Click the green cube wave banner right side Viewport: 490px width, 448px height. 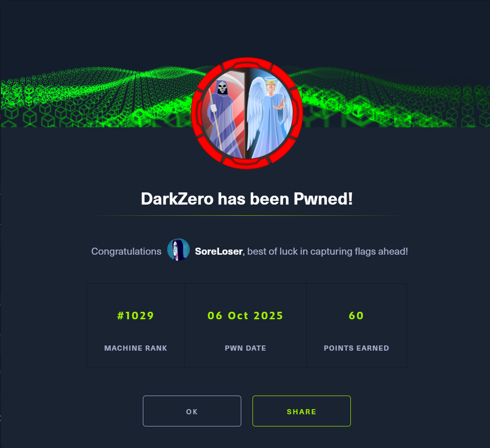396,97
